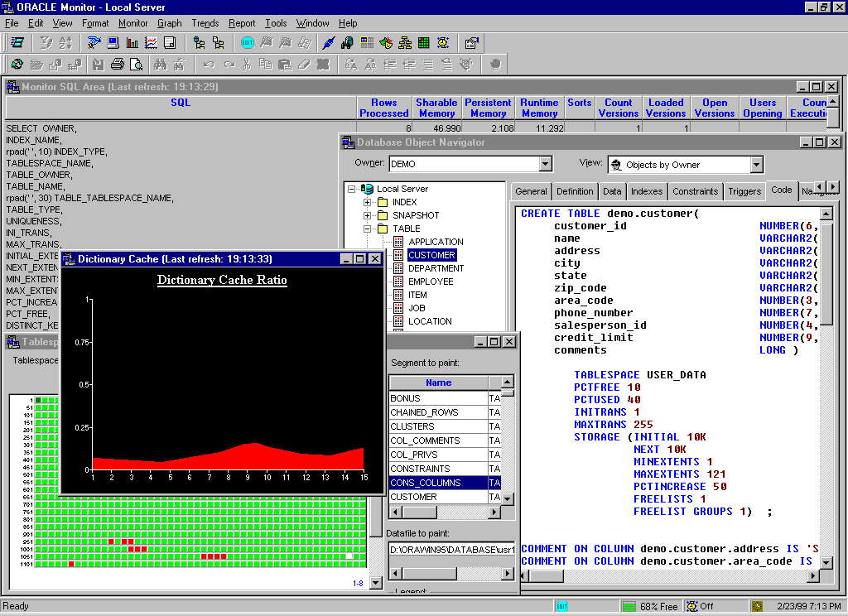The height and width of the screenshot is (616, 848).
Task: Click the right tab-scroll arrow in Object Navigator
Action: [x=833, y=186]
